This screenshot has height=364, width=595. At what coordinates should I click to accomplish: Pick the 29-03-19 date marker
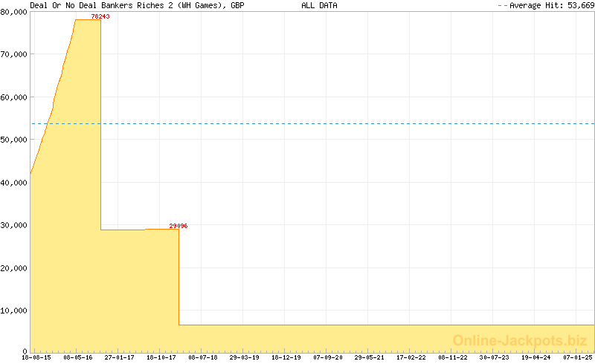(244, 357)
